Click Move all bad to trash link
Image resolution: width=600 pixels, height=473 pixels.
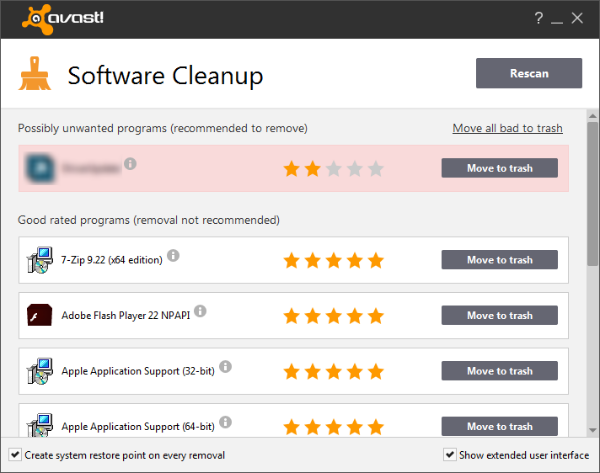(x=507, y=128)
